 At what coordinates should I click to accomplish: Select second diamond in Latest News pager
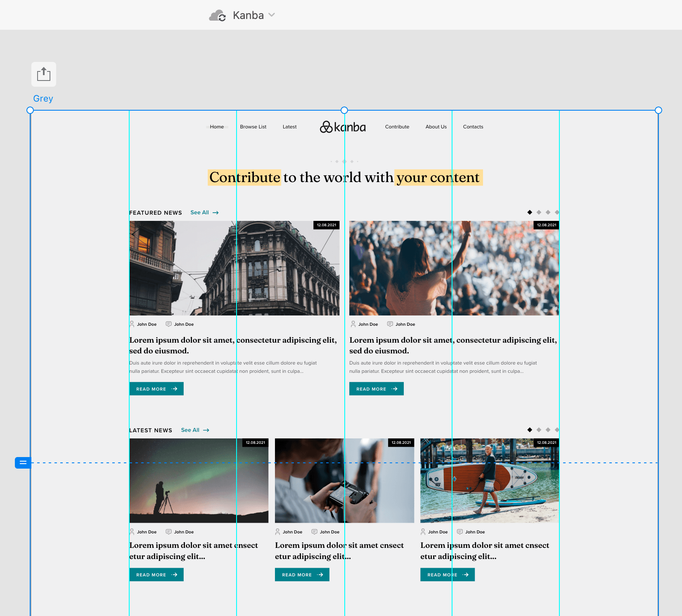click(x=539, y=430)
